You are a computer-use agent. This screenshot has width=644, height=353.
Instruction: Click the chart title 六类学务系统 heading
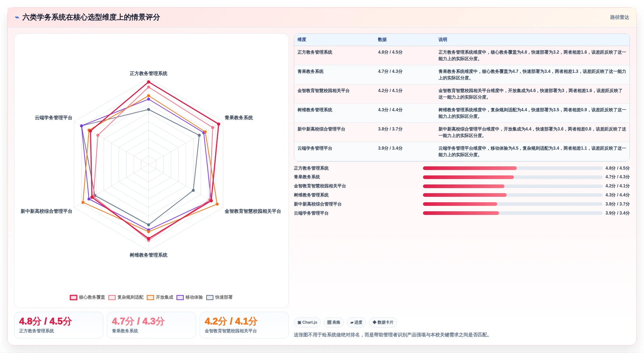coord(91,17)
